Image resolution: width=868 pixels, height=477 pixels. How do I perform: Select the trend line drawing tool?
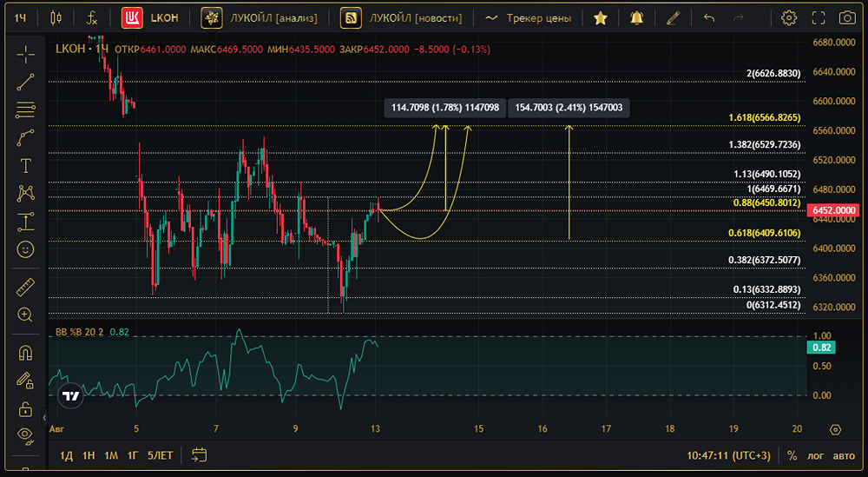click(25, 82)
